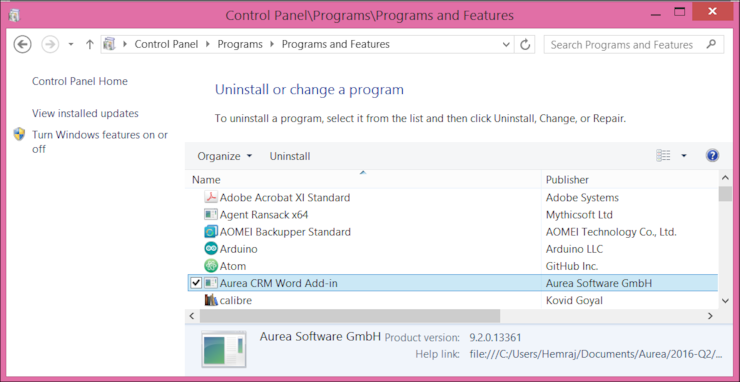Uncheck the Aurea CRM Word Add-in checkbox
The height and width of the screenshot is (382, 740).
tap(196, 283)
